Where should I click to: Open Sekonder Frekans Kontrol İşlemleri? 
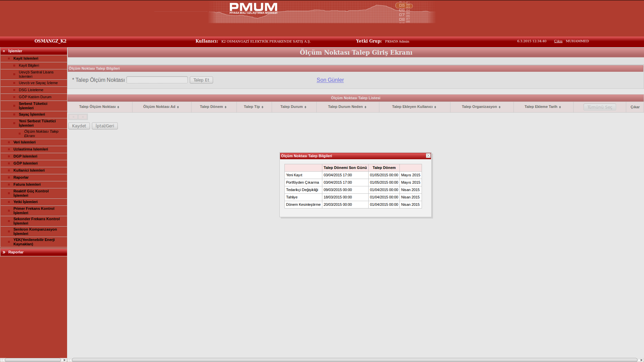[37, 221]
